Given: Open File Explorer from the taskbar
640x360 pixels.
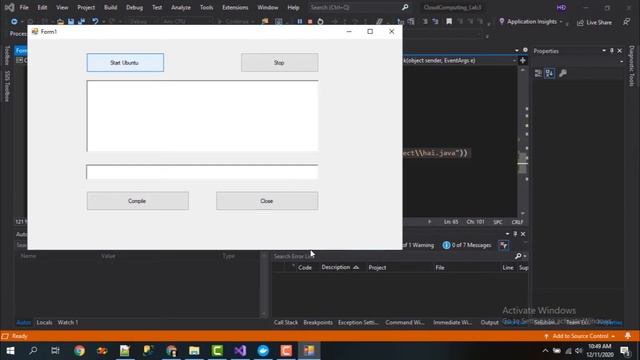Looking at the screenshot, I should (194, 351).
